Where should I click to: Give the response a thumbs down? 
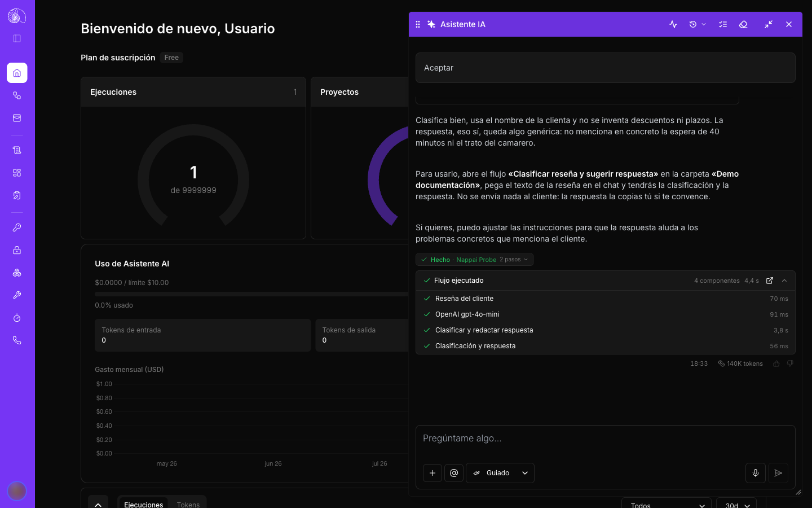(790, 364)
